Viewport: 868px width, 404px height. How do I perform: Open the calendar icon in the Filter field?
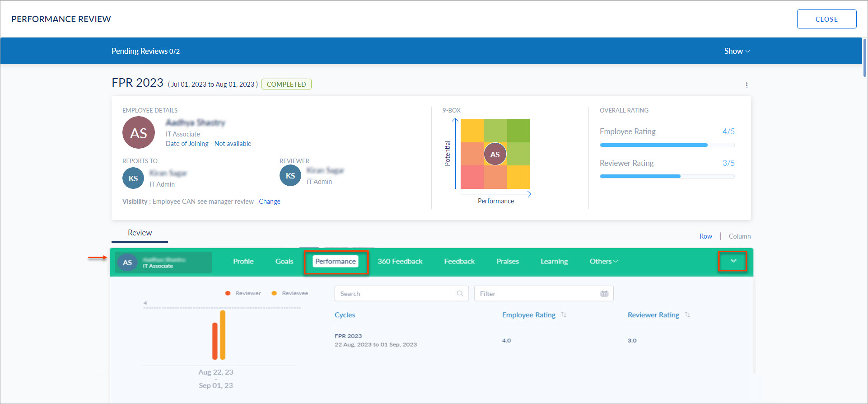tap(604, 294)
